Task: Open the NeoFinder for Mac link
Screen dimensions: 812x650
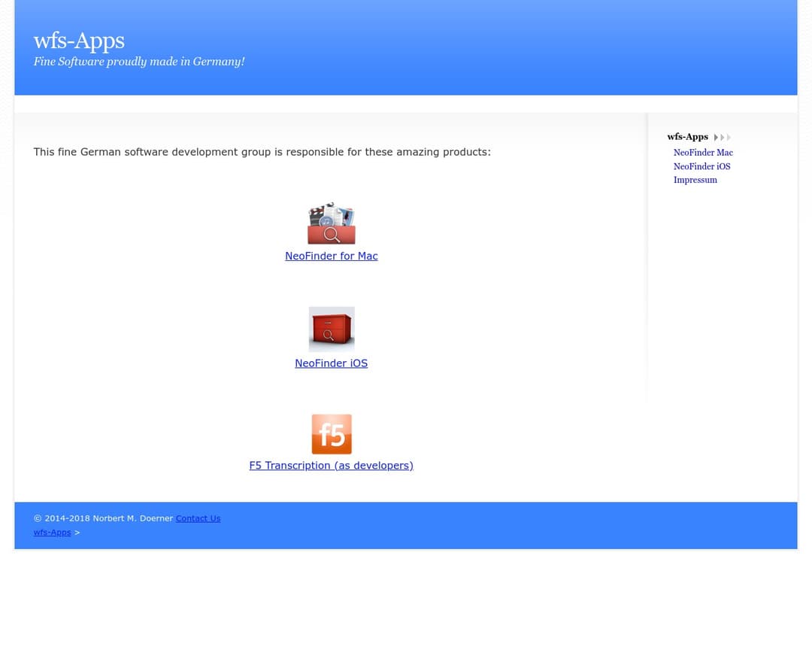Action: 332,256
